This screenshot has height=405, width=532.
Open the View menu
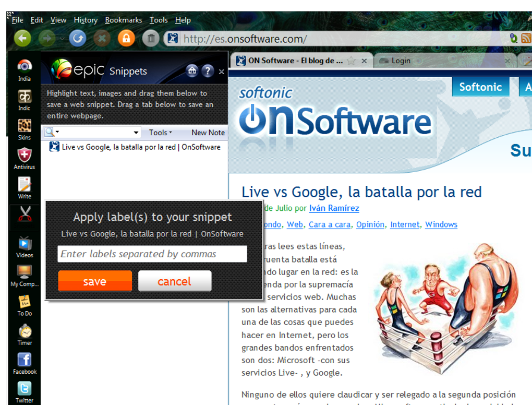(x=58, y=20)
